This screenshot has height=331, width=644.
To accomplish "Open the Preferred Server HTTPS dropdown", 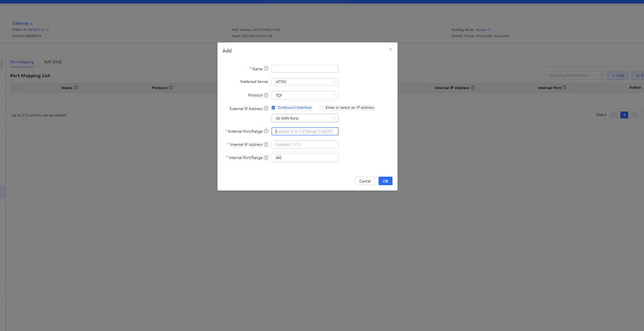I will point(305,82).
